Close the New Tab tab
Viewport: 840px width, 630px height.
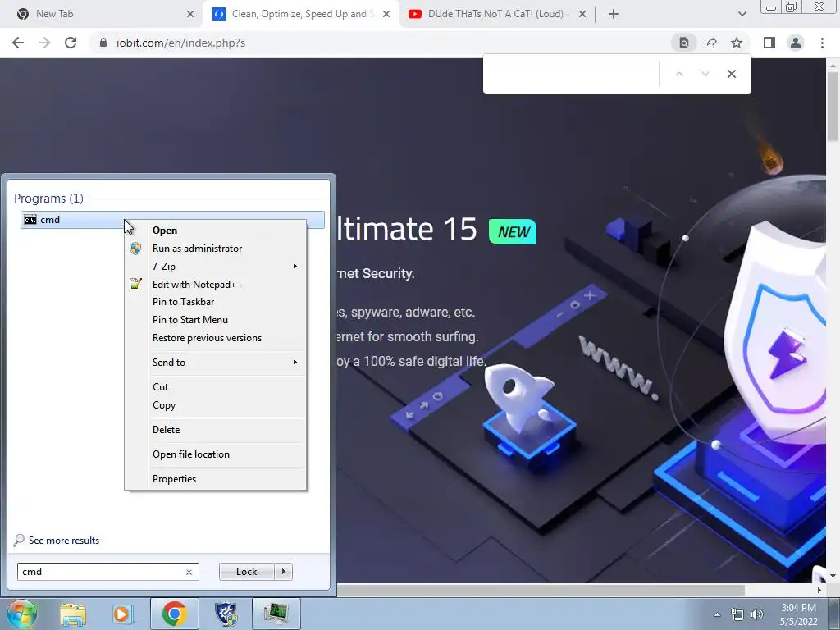[x=190, y=14]
